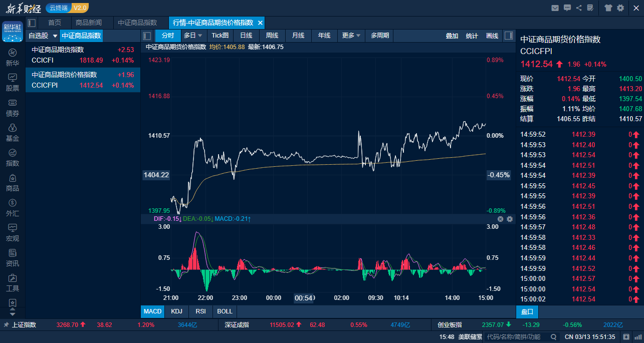Collapse the panel beside 分时 tab
The image size is (644, 343).
pos(147,36)
